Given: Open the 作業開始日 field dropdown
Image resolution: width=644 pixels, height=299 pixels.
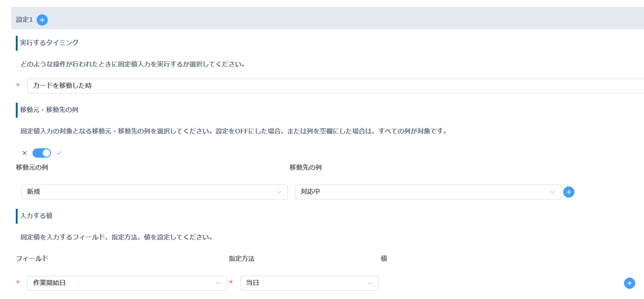Looking at the screenshot, I should pos(127,283).
